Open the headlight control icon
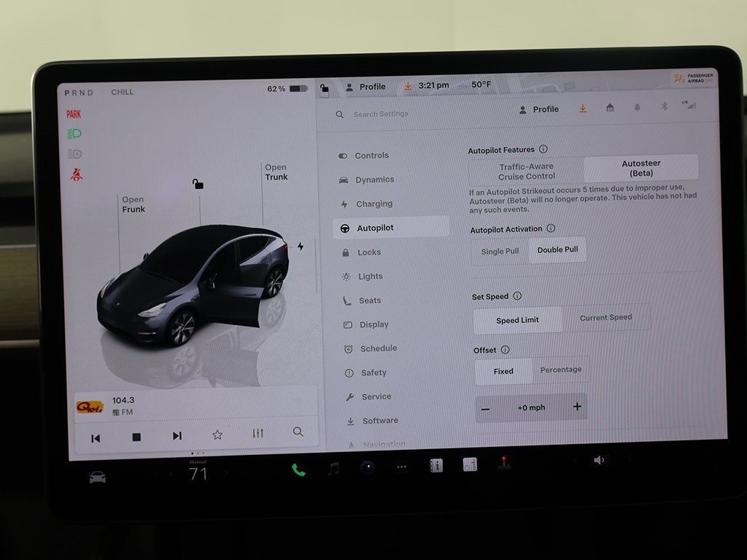Screen dimensions: 747x560 click(x=73, y=133)
